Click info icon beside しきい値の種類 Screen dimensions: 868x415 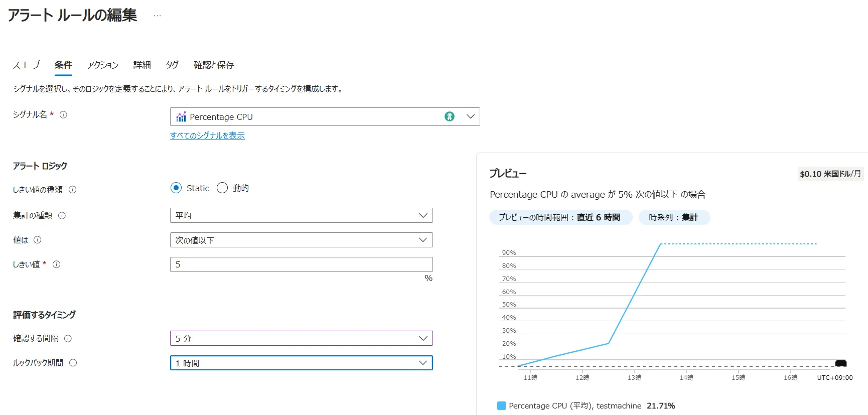click(x=72, y=190)
